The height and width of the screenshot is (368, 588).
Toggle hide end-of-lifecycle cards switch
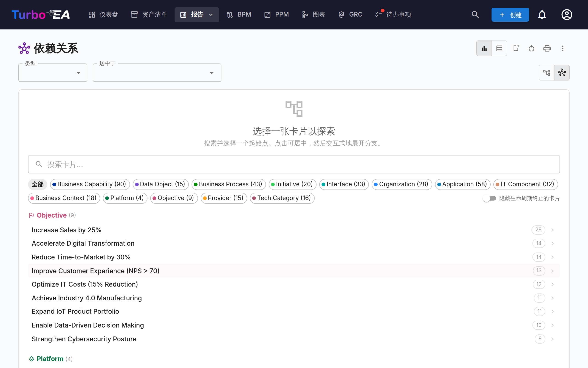click(489, 198)
